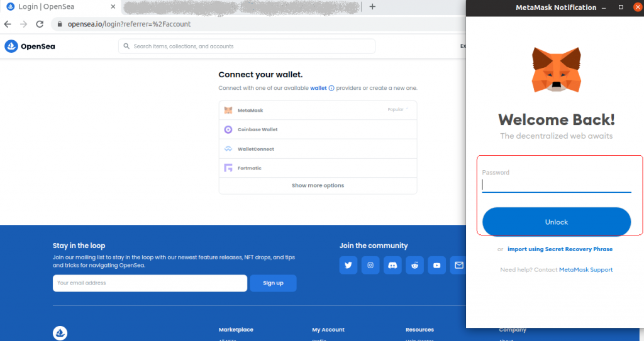This screenshot has width=644, height=341.
Task: Select Fortmatic provider
Action: 318,168
